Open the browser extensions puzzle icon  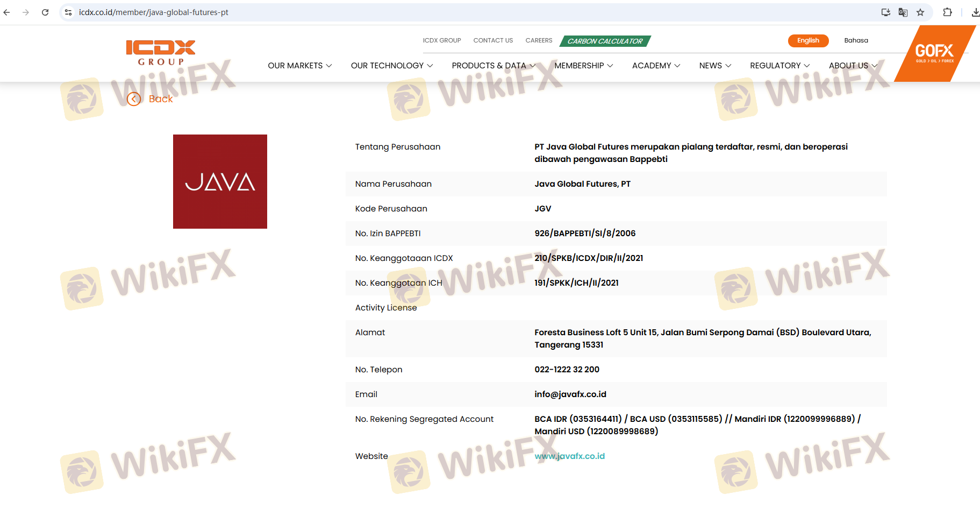(x=947, y=12)
